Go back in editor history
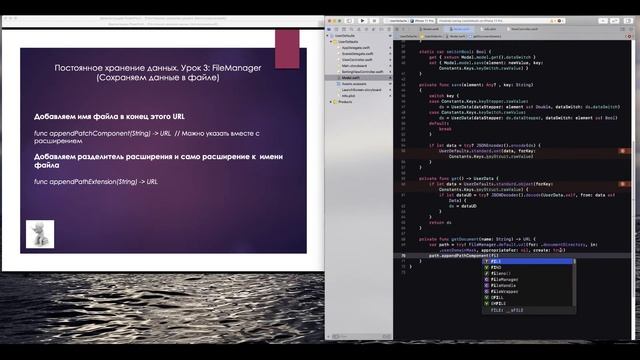The height and width of the screenshot is (360, 640). pos(404,29)
